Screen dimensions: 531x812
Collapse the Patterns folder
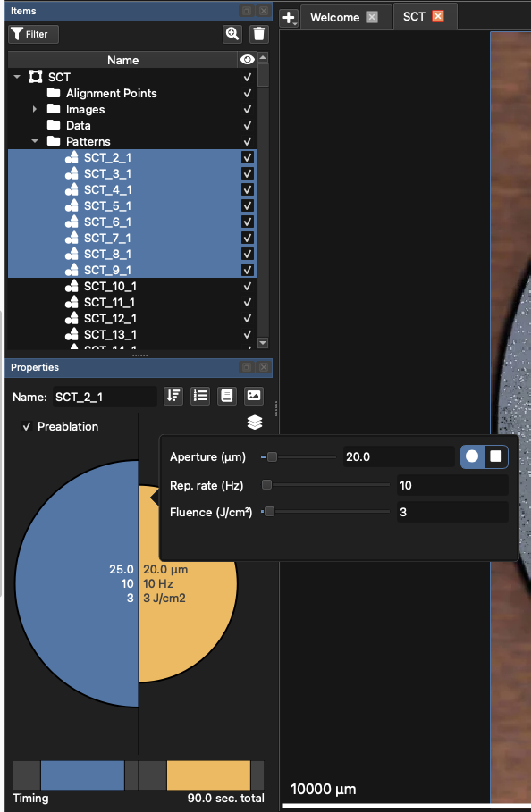pyautogui.click(x=35, y=141)
